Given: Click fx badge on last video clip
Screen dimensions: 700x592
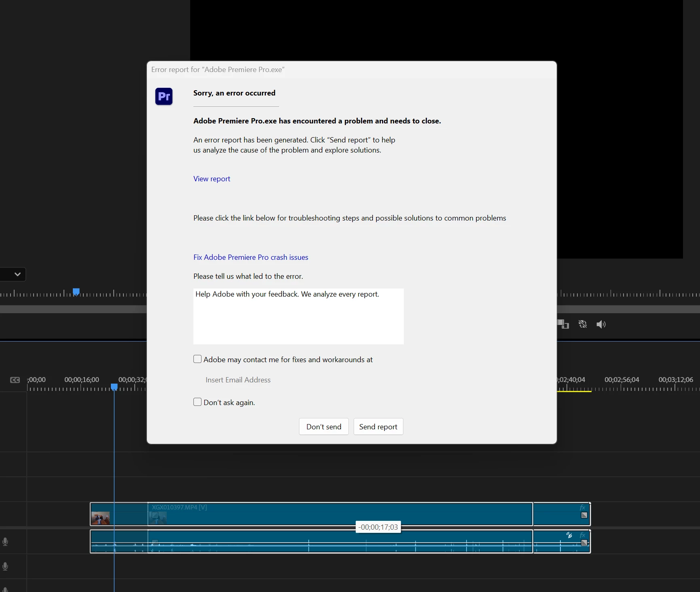Looking at the screenshot, I should click(583, 507).
